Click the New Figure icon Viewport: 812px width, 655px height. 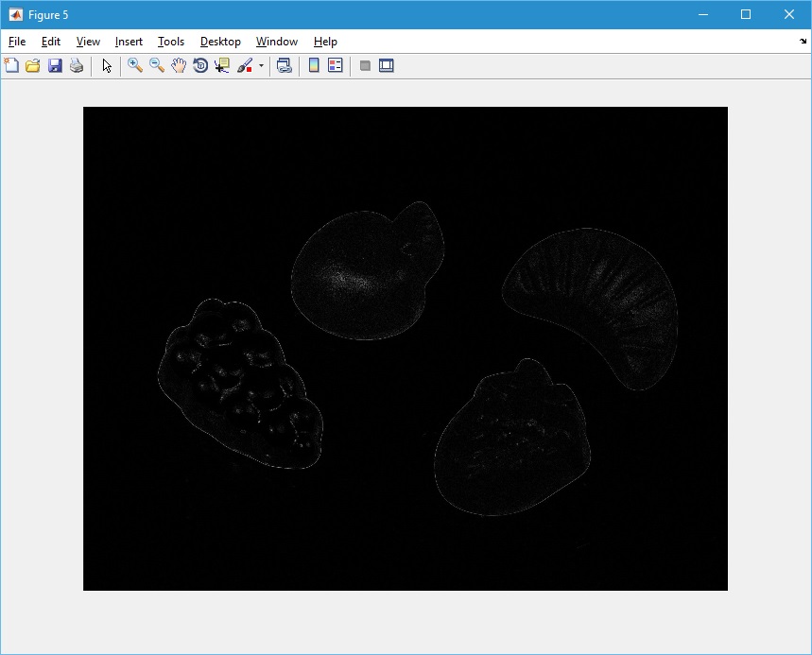pyautogui.click(x=11, y=65)
